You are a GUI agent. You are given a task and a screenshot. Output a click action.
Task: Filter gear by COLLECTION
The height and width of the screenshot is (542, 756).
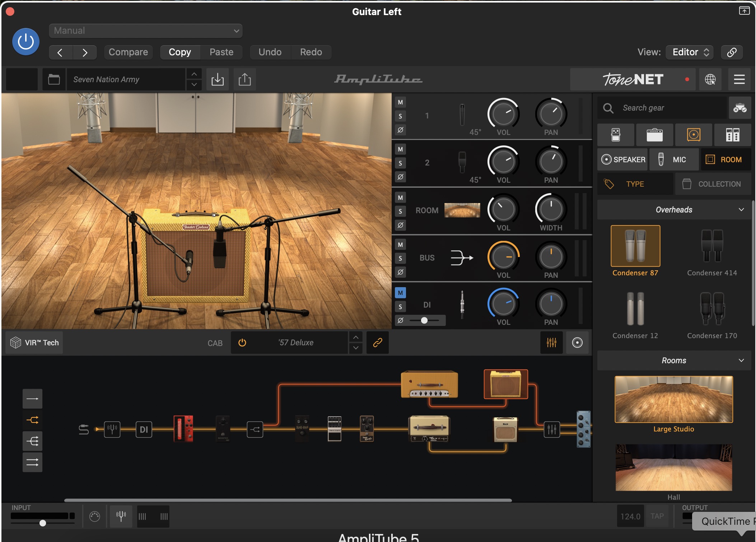click(713, 184)
